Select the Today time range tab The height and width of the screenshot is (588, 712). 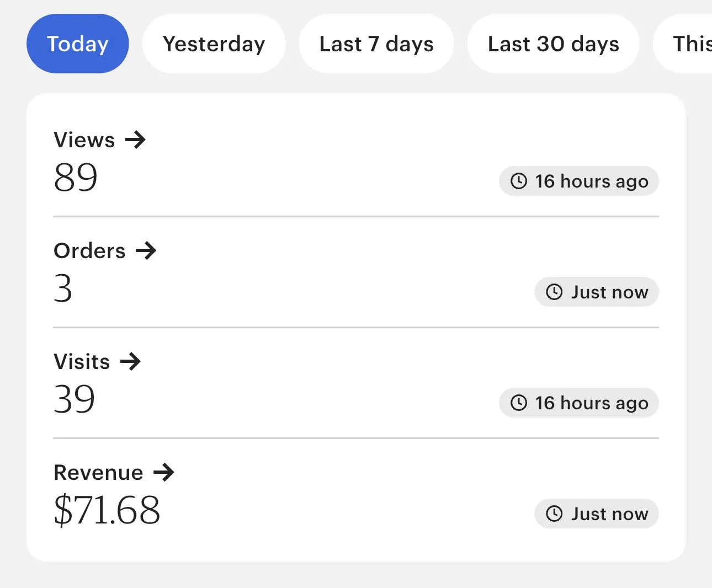78,44
